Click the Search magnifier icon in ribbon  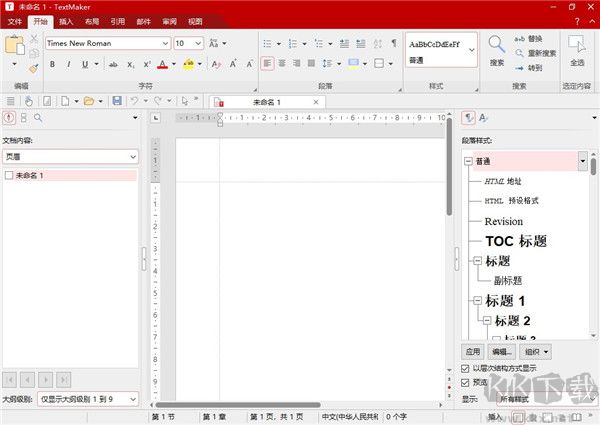[497, 45]
